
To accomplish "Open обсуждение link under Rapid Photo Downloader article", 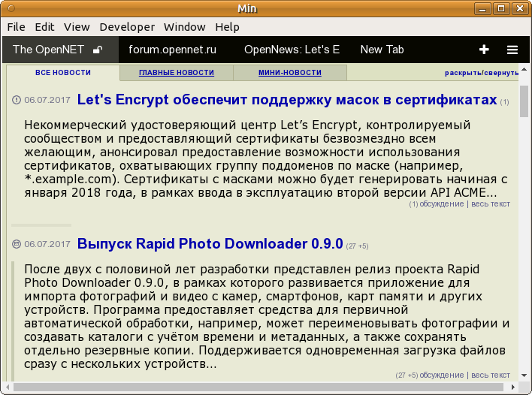I will click(441, 375).
